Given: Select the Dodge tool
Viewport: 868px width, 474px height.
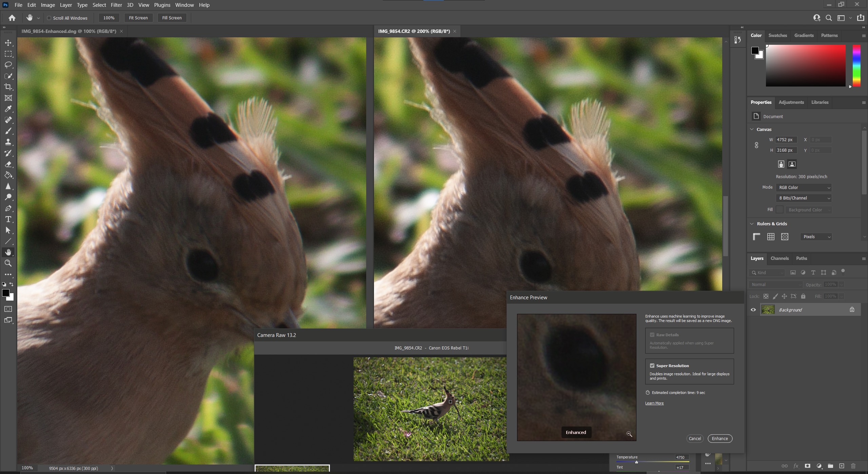Looking at the screenshot, I should pyautogui.click(x=8, y=197).
